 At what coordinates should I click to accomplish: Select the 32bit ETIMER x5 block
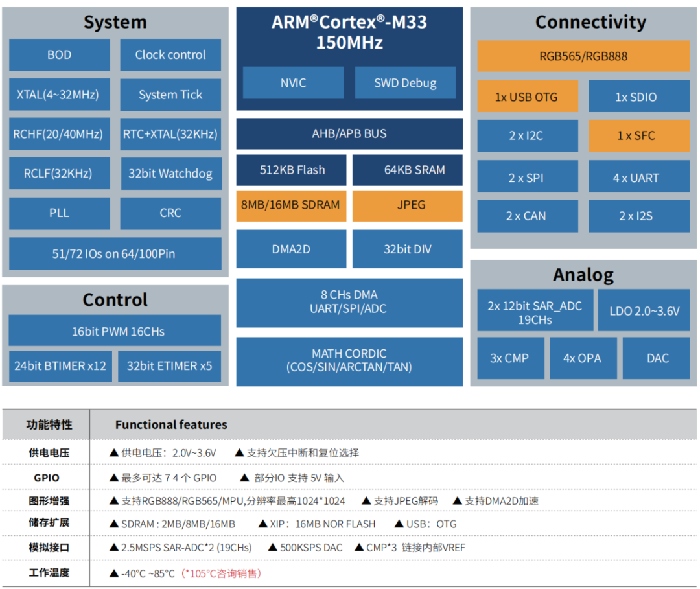[x=169, y=366]
